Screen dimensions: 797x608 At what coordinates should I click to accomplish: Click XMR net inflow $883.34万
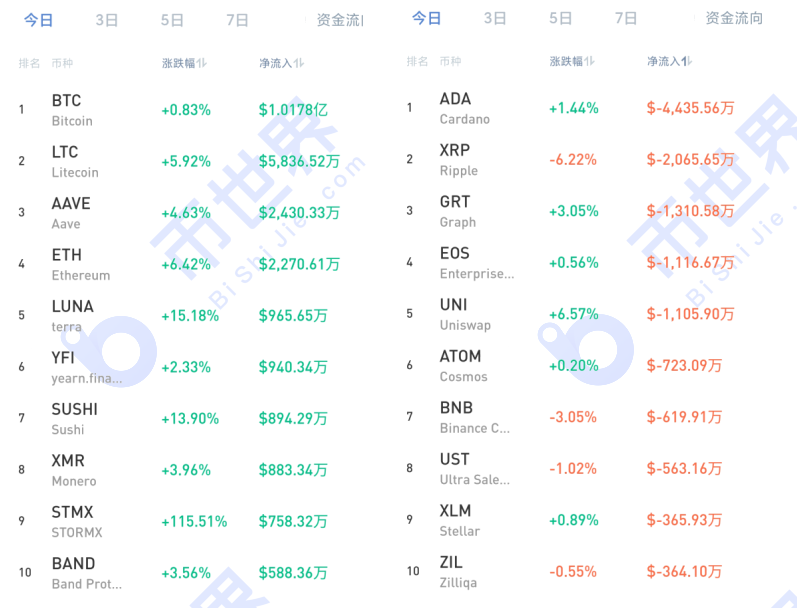tap(293, 470)
